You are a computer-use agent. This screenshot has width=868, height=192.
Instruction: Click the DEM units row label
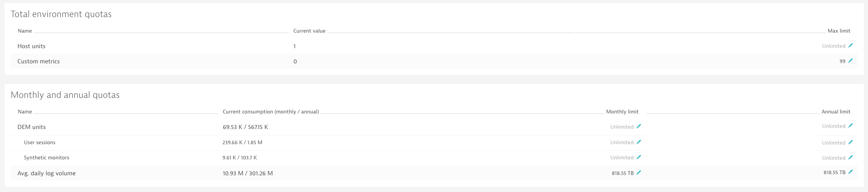pyautogui.click(x=32, y=127)
